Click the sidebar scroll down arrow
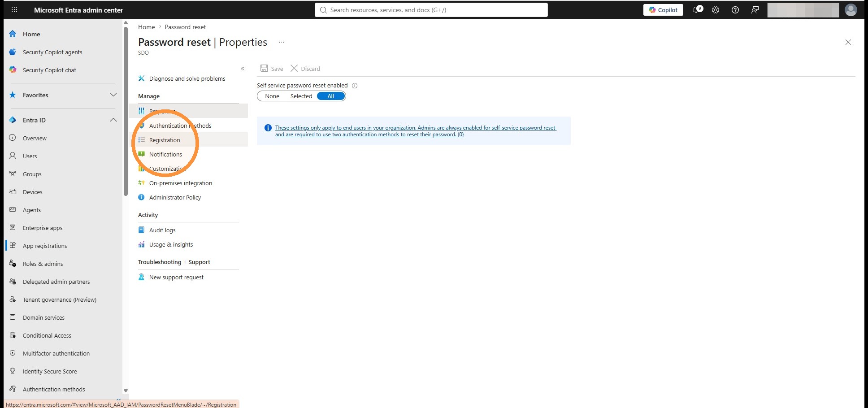The height and width of the screenshot is (408, 868). click(x=126, y=391)
